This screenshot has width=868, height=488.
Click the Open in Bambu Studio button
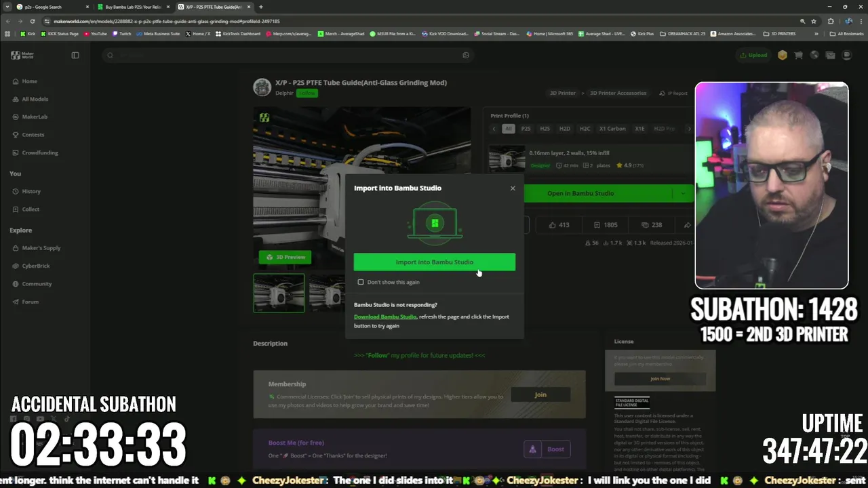[580, 193]
